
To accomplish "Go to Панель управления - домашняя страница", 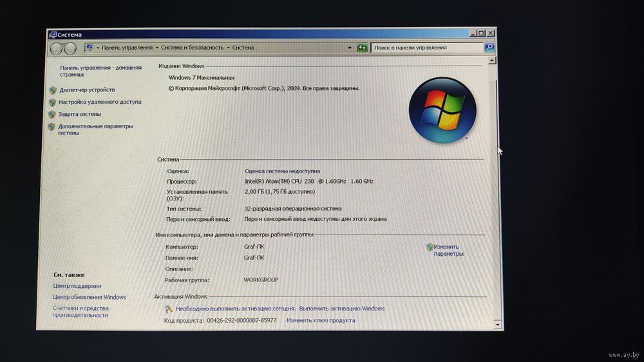I will tap(100, 71).
